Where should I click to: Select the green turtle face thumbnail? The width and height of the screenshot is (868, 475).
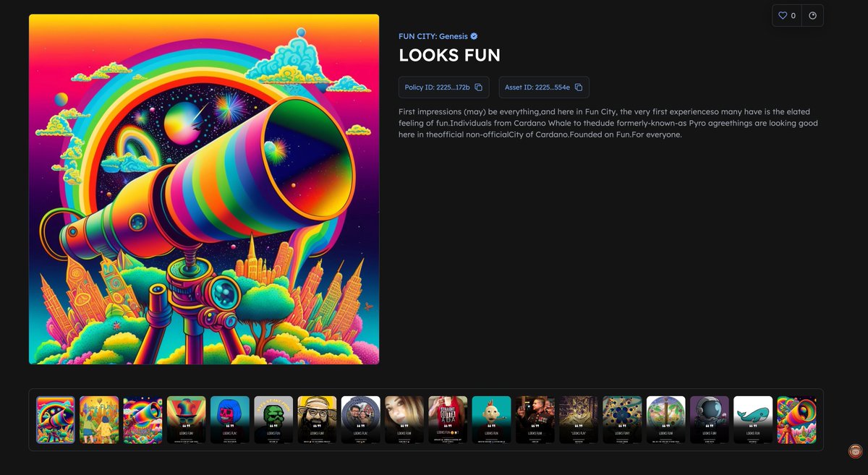(273, 419)
